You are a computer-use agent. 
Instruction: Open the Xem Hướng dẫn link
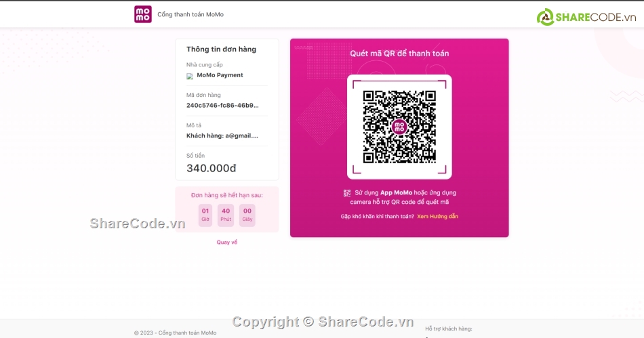point(437,217)
